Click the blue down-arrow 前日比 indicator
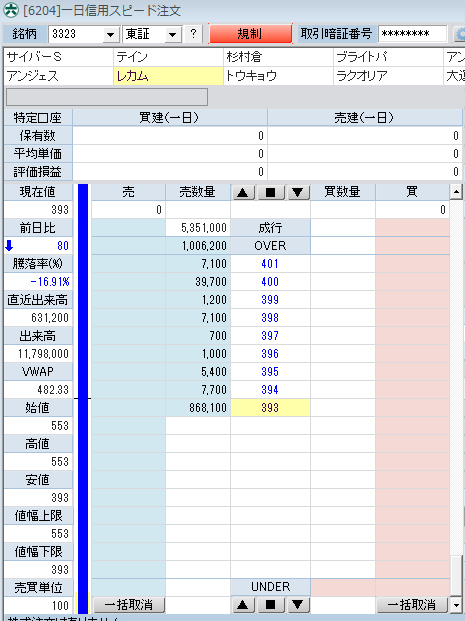The height and width of the screenshot is (621, 465). click(9, 246)
